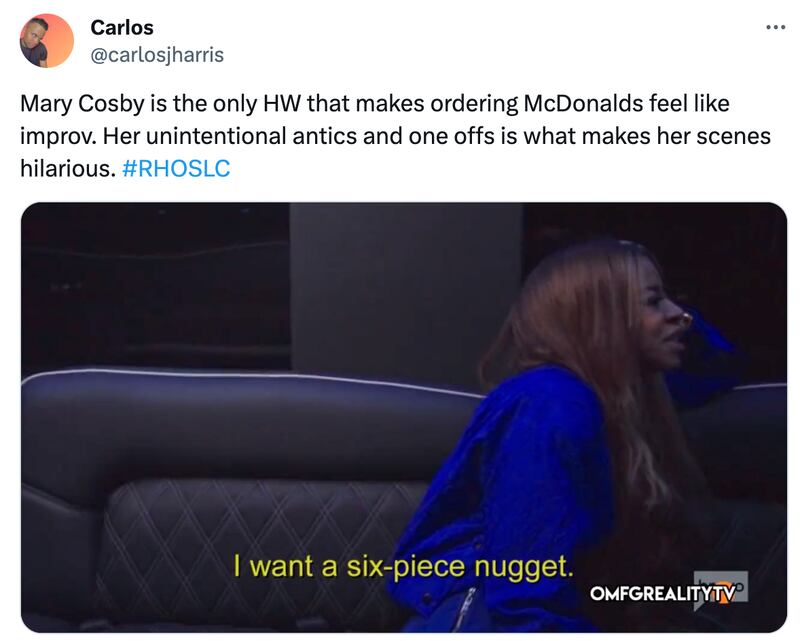Click the word 'McDonalds' in the tweet
The width and height of the screenshot is (800, 641).
coord(583,104)
